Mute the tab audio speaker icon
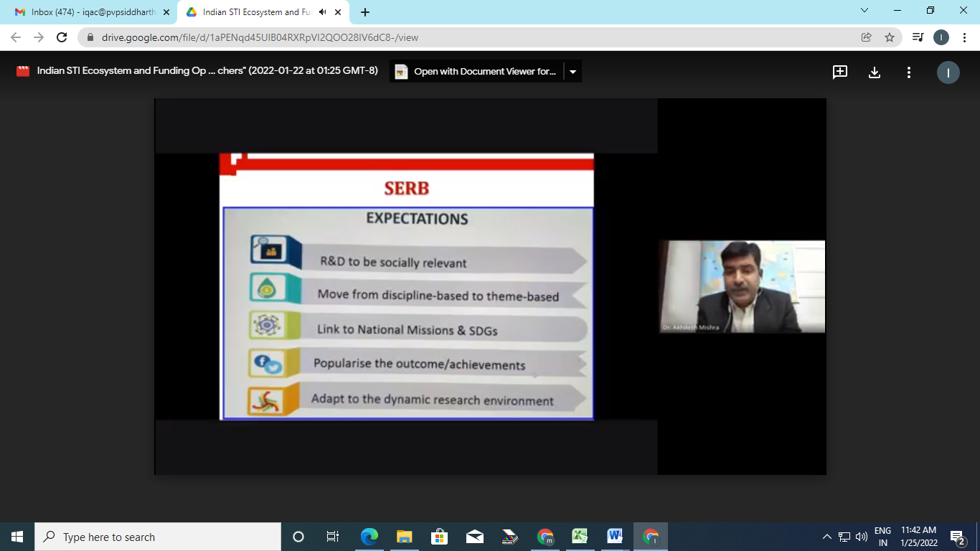Image resolution: width=980 pixels, height=551 pixels. click(322, 12)
